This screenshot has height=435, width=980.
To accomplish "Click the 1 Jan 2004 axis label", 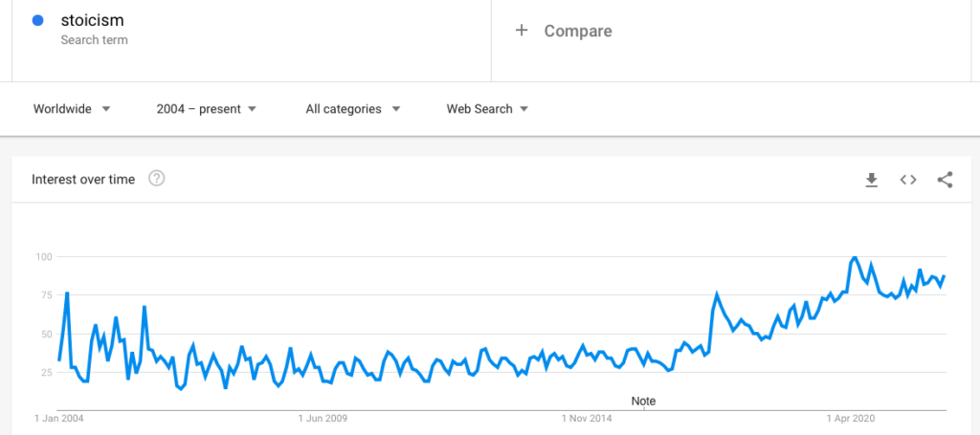I will [59, 418].
